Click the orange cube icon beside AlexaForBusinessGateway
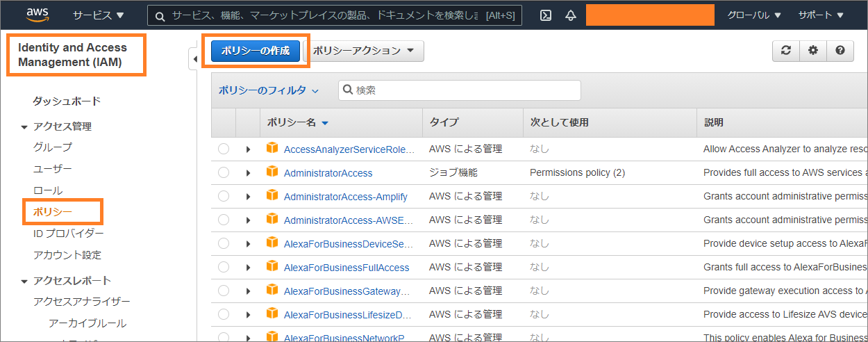 [x=272, y=291]
